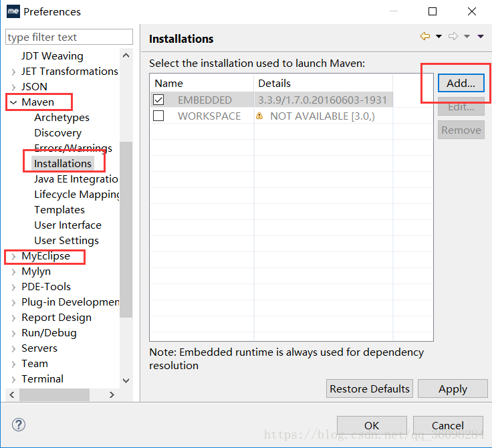Uncheck the EMBEDDED installation checkbox
This screenshot has width=492, height=448.
158,100
